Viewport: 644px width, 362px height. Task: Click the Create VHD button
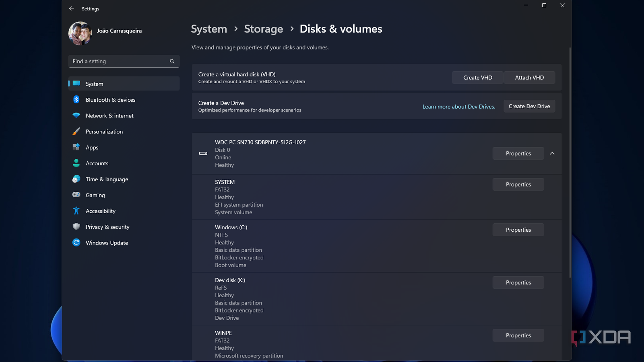click(x=477, y=78)
